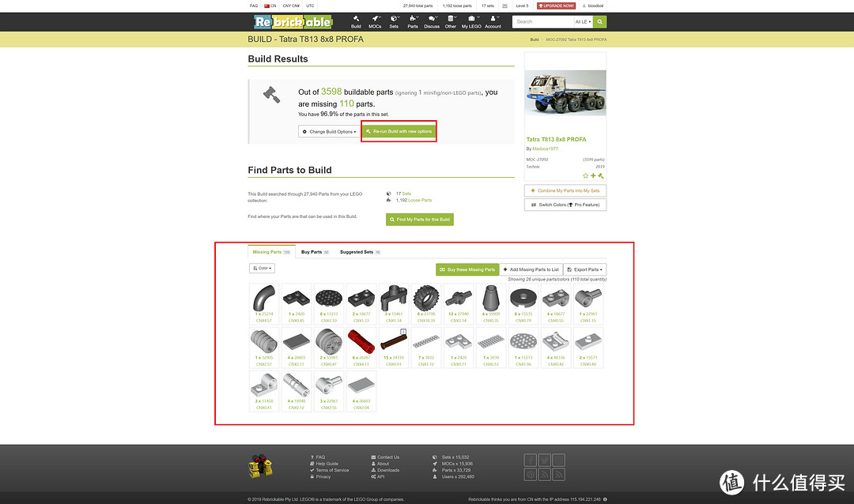Open the All LE search scope dropdown

pyautogui.click(x=584, y=22)
